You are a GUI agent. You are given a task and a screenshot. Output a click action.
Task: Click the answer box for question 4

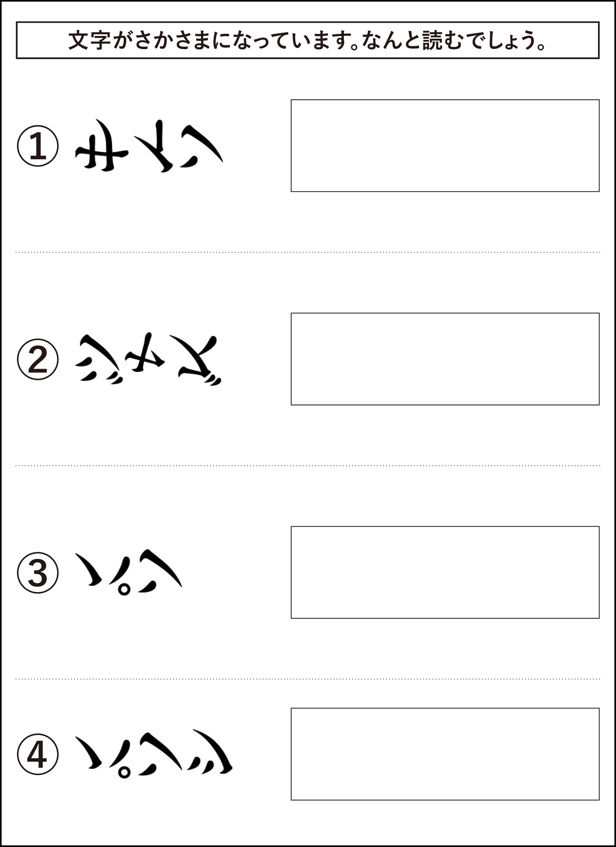[x=445, y=754]
